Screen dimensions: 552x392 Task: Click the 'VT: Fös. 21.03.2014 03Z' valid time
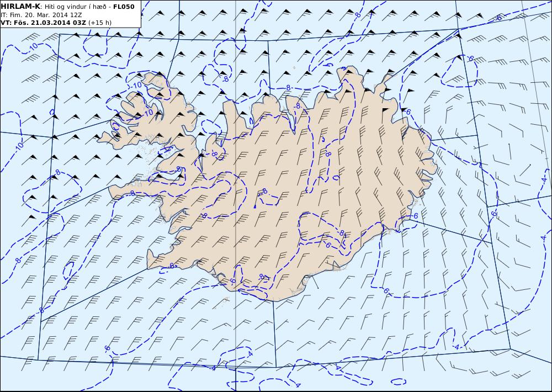[43, 23]
